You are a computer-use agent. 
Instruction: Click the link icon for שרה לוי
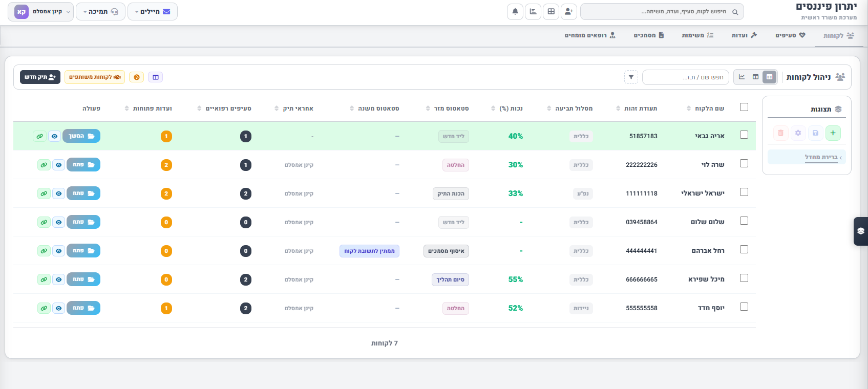point(44,165)
